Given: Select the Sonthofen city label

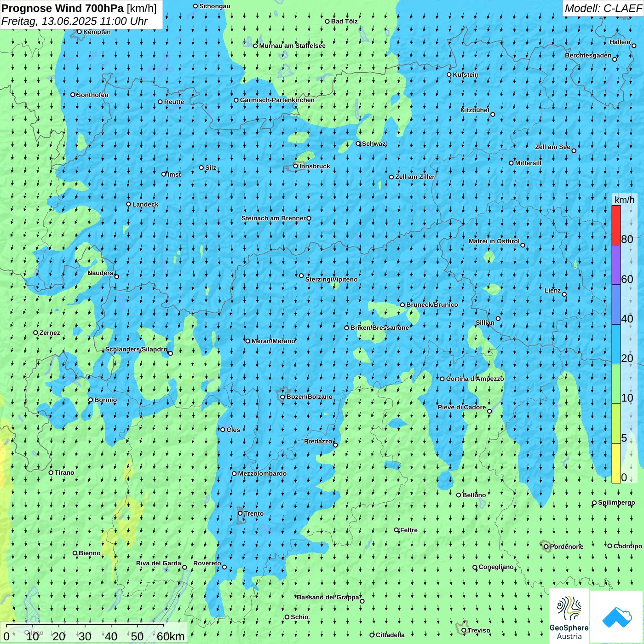Looking at the screenshot, I should coord(92,95).
